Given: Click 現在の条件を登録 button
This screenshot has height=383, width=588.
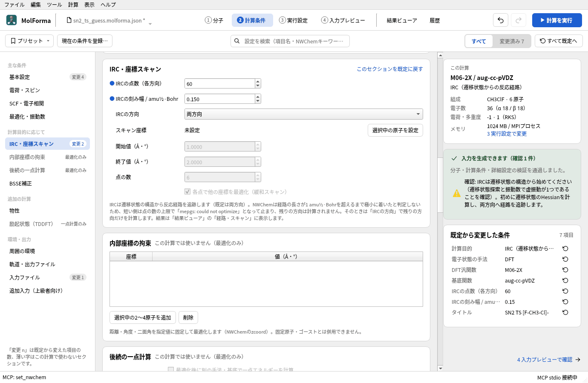Looking at the screenshot, I should [x=85, y=41].
